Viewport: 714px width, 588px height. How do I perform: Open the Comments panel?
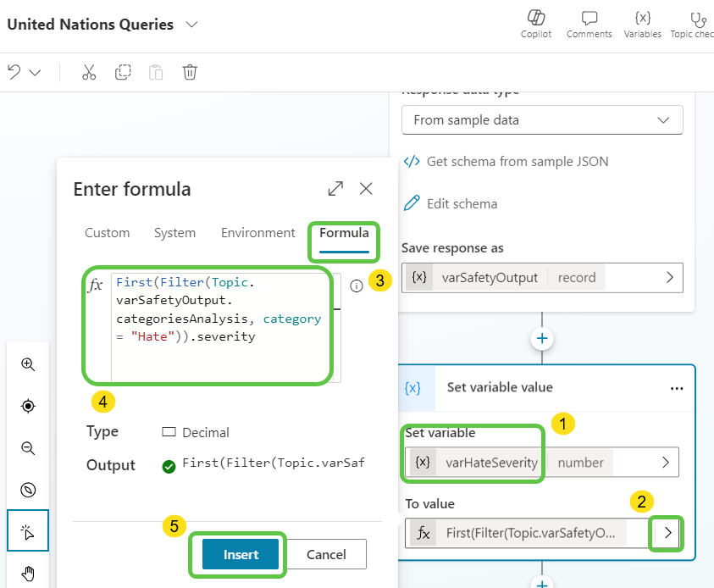(589, 19)
